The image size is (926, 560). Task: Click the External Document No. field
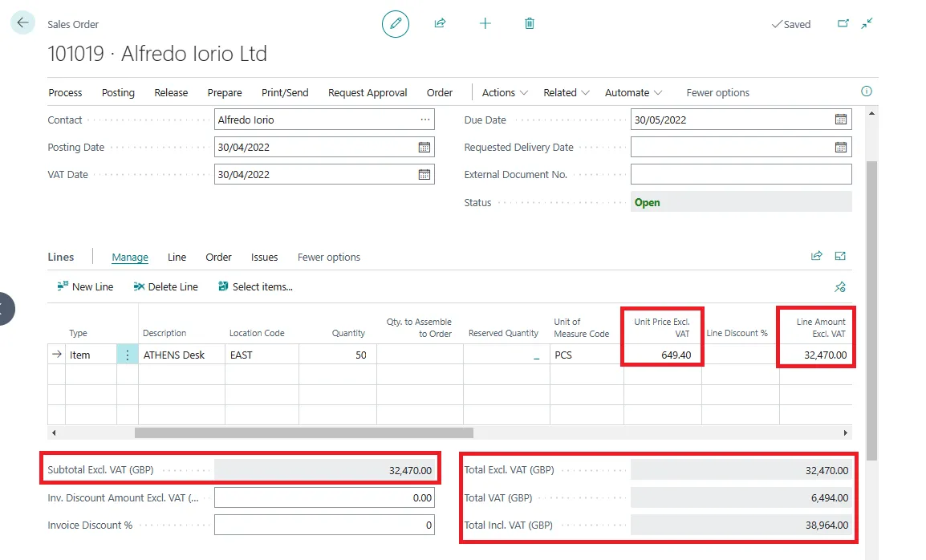point(741,174)
